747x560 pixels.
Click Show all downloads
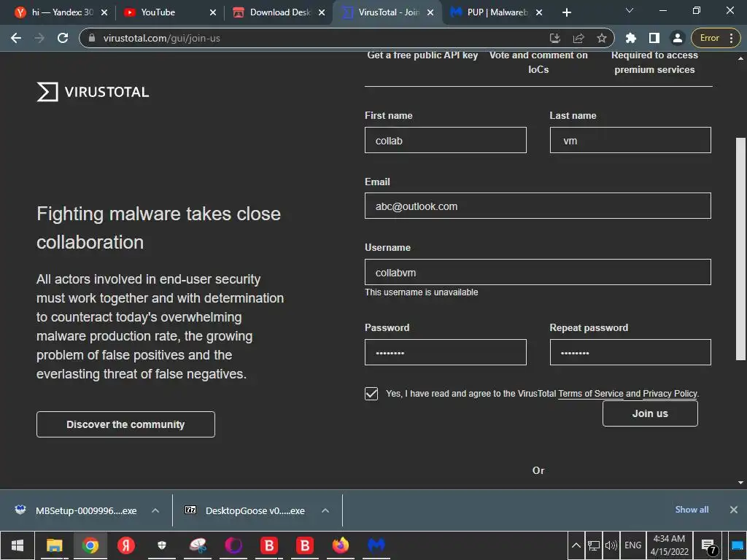pos(692,510)
